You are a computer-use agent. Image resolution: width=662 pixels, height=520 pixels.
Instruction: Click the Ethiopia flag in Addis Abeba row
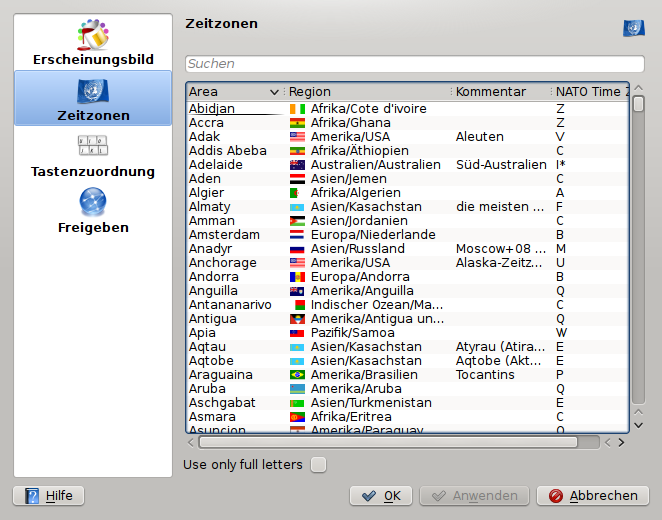297,151
